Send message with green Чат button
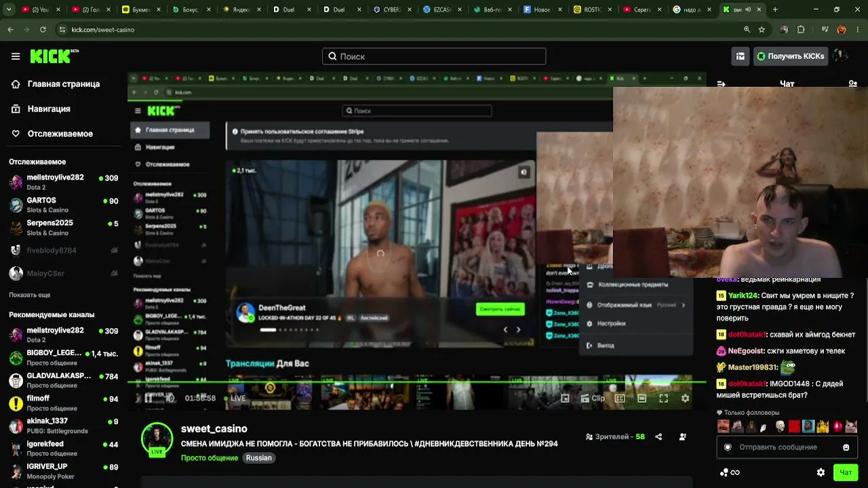868x488 pixels. [846, 472]
